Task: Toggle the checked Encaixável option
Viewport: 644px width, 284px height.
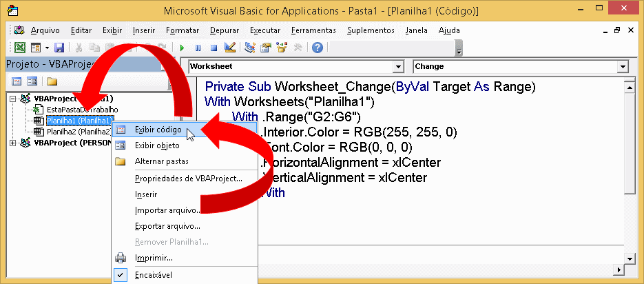Action: [185, 275]
